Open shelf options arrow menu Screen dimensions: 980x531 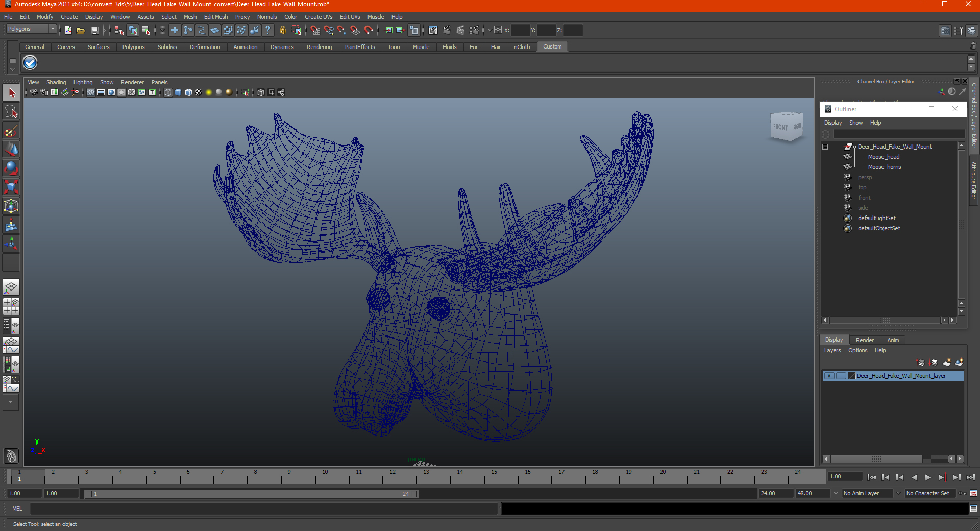point(13,69)
